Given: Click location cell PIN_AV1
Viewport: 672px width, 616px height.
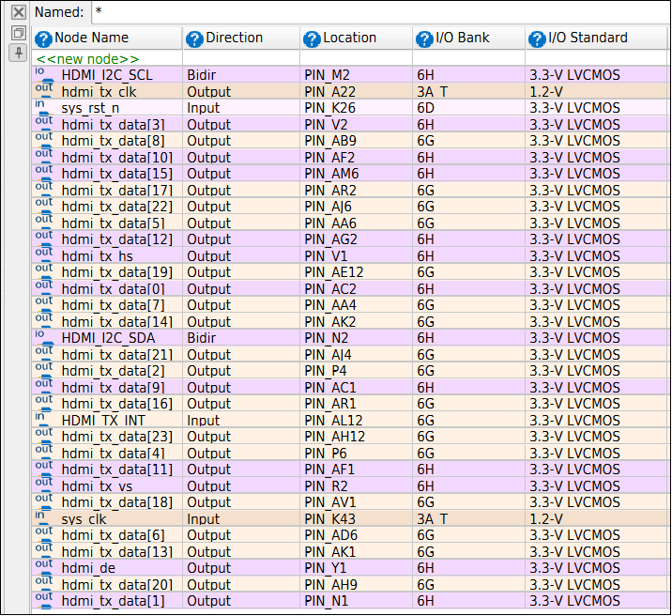Looking at the screenshot, I should pos(356,502).
